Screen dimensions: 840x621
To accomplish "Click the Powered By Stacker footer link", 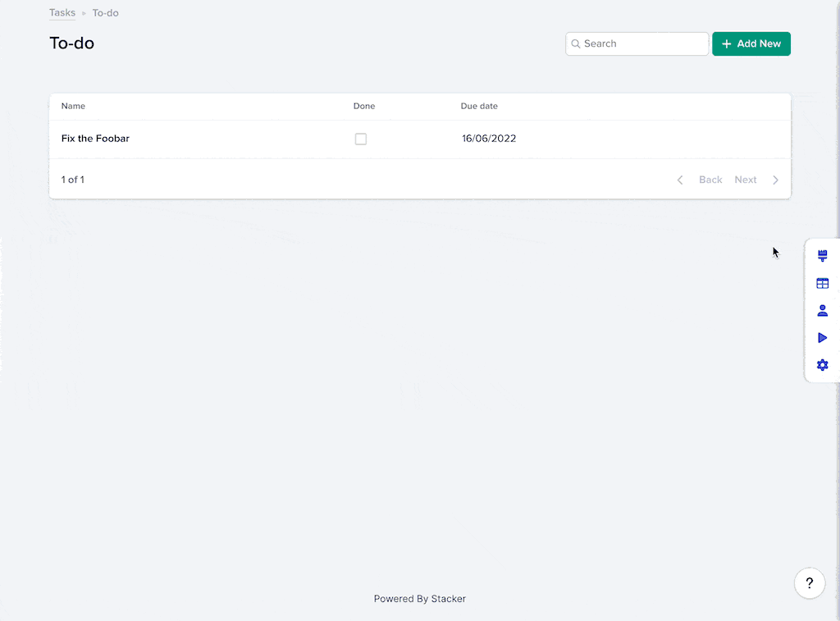I will pyautogui.click(x=419, y=599).
